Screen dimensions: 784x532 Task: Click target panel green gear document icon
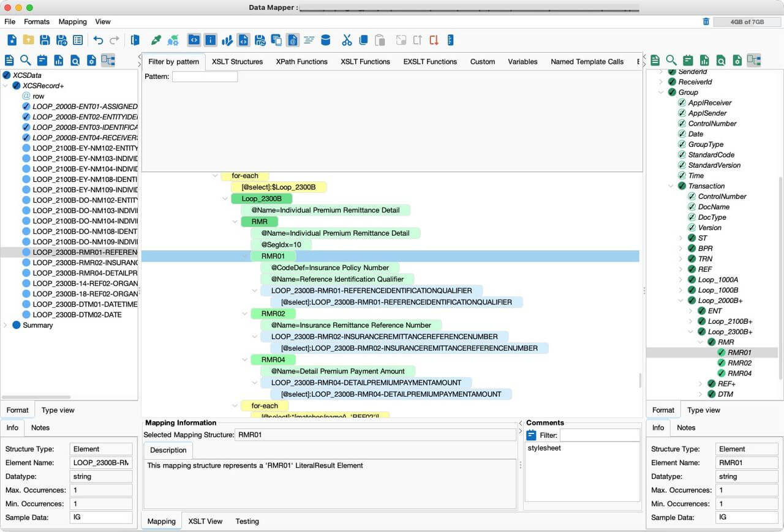tap(737, 60)
